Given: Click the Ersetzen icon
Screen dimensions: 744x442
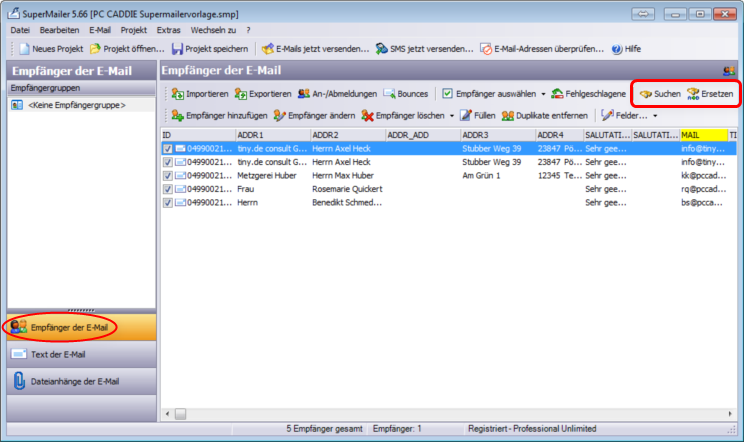Looking at the screenshot, I should click(692, 93).
